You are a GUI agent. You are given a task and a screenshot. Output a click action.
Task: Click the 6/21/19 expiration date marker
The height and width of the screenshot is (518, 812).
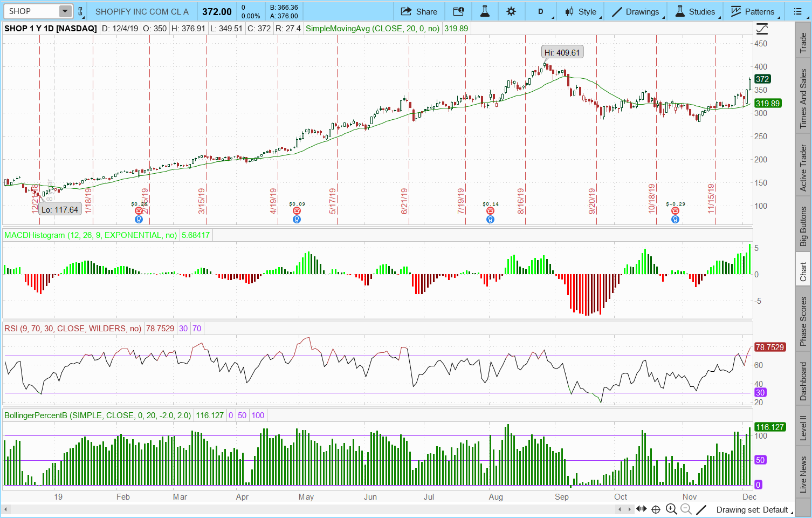pos(404,201)
